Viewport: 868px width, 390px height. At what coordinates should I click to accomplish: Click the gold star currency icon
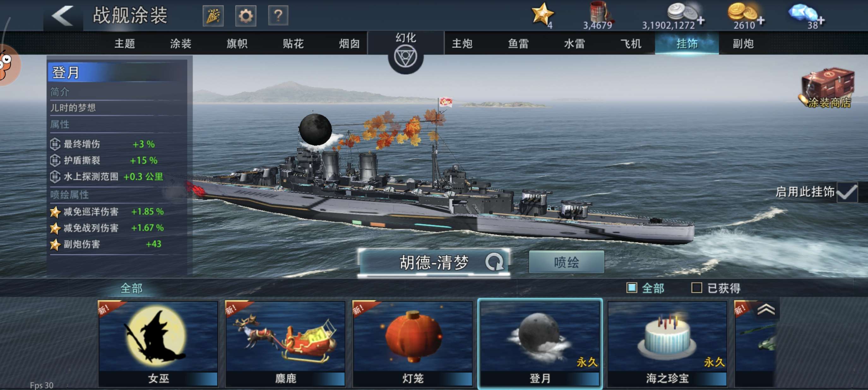point(542,14)
